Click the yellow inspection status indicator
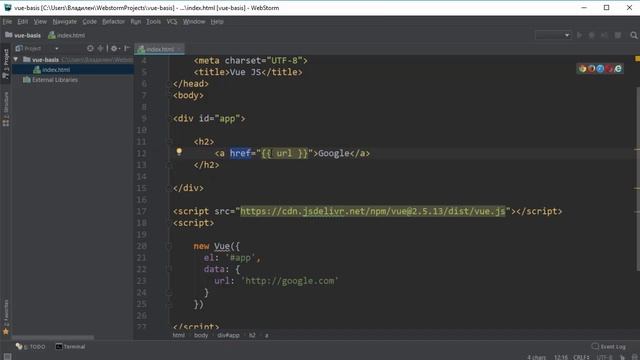Image resolution: width=640 pixels, height=360 pixels. [637, 59]
